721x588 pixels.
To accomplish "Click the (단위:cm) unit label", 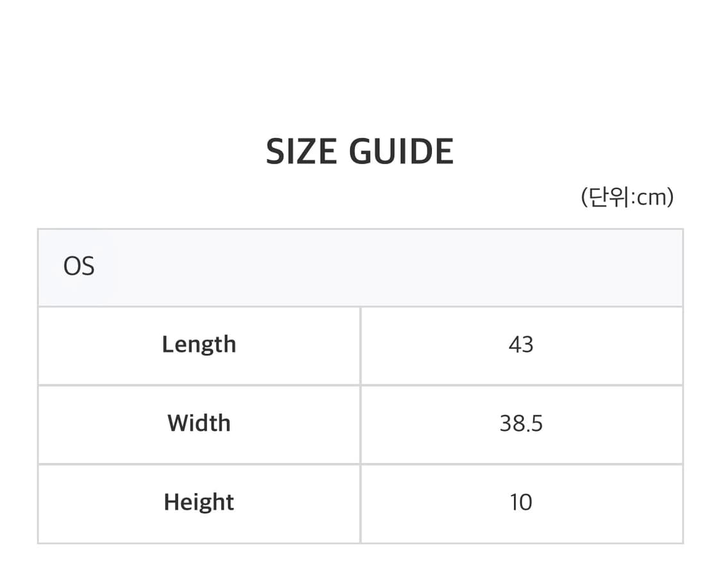I will point(627,197).
